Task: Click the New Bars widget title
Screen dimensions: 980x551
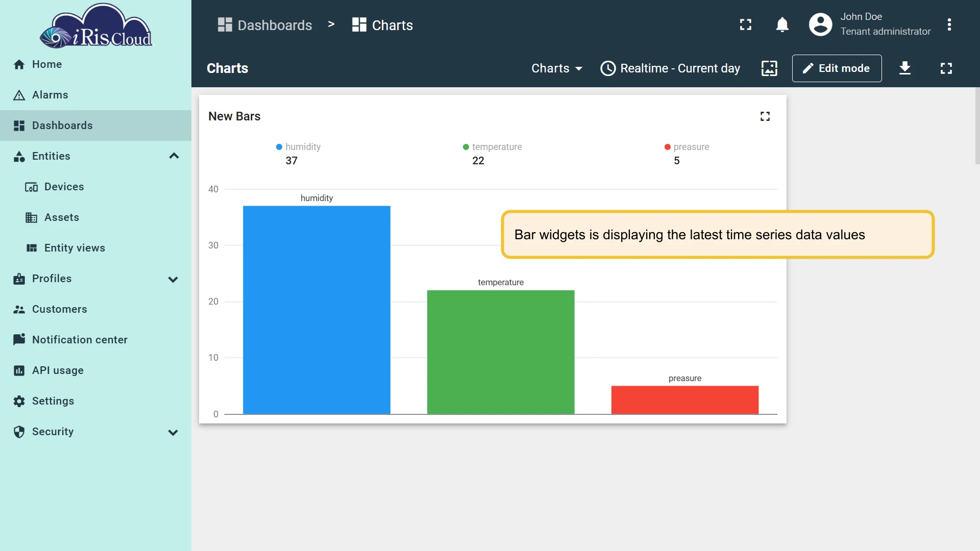Action: coord(234,116)
